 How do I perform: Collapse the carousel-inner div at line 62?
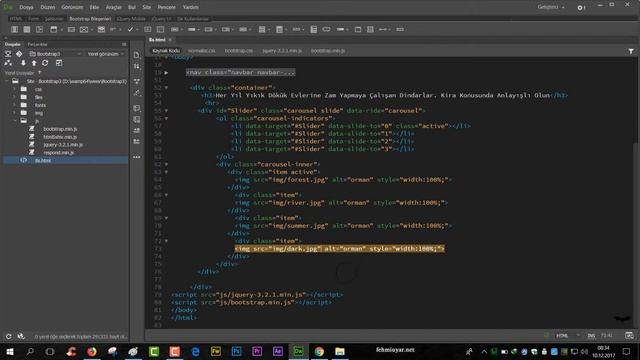(166, 164)
